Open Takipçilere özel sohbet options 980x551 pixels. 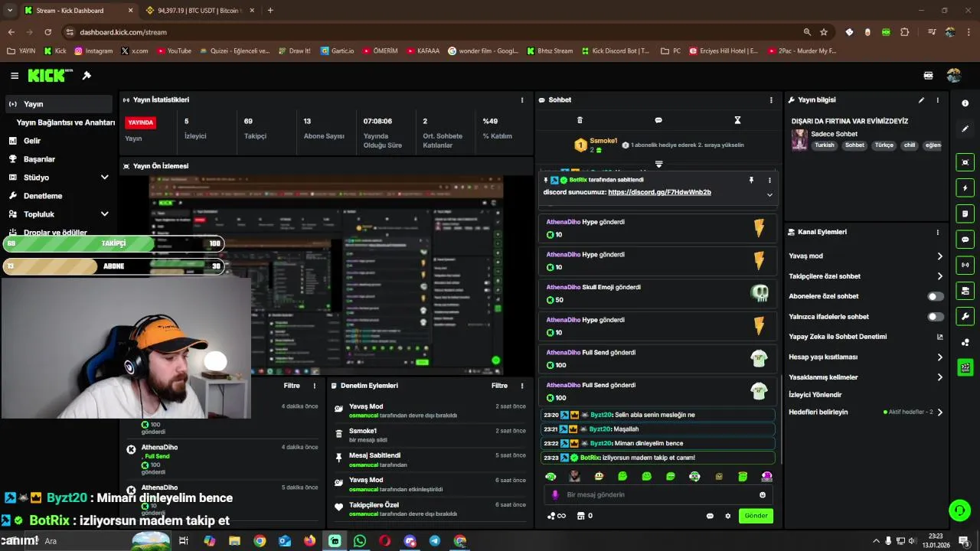939,276
